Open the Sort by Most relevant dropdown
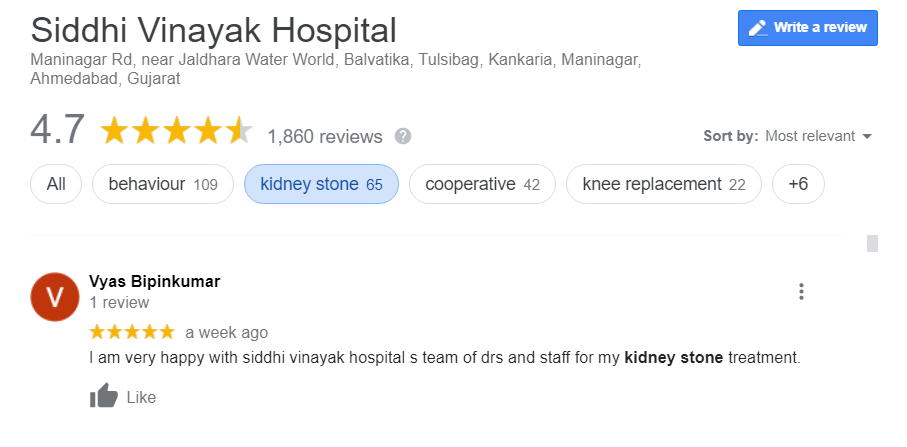Viewport: 907px width, 447px height. coord(787,136)
